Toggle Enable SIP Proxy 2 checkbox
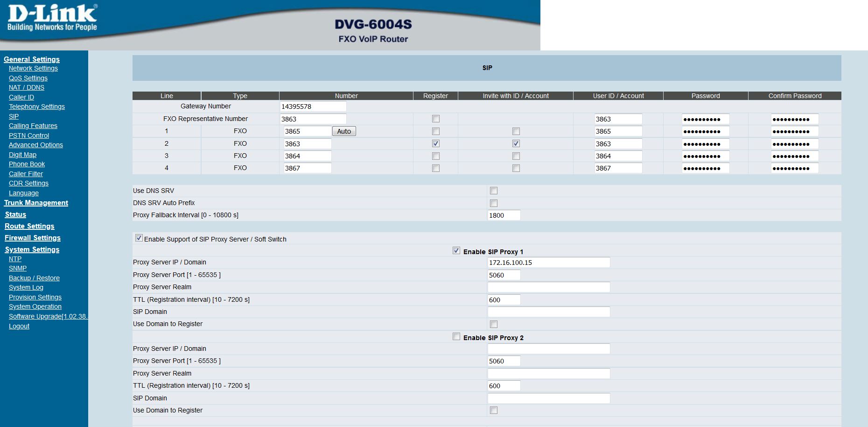The width and height of the screenshot is (868, 427). (456, 337)
